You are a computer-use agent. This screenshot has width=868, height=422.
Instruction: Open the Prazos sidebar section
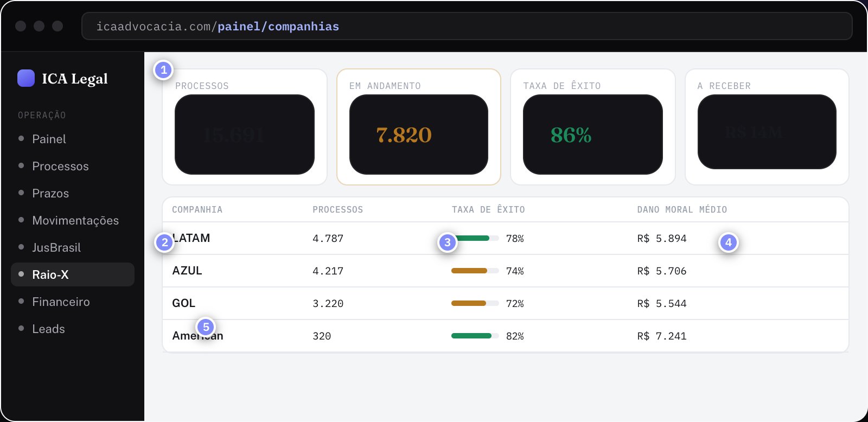pos(73,193)
